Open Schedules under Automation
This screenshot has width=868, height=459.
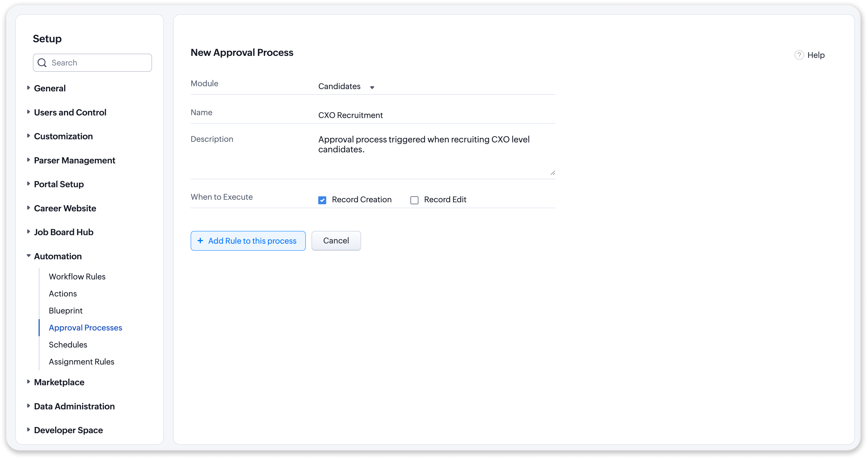(x=68, y=344)
